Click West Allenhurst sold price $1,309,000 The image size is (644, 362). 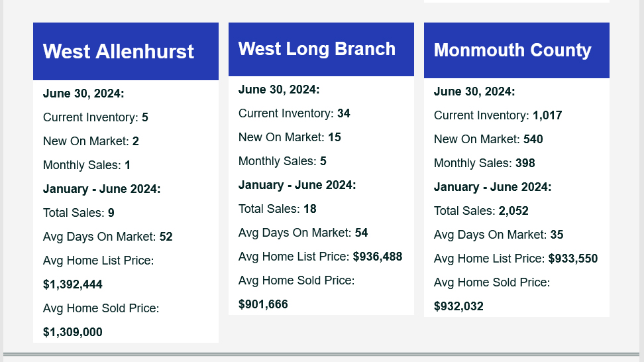[x=73, y=332]
